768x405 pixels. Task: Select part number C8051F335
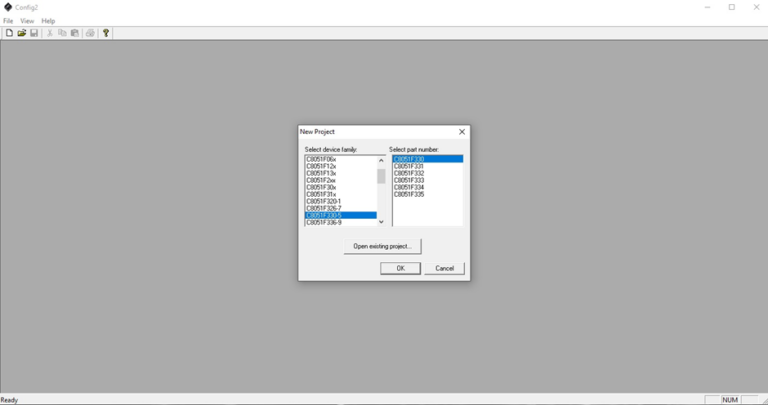(x=408, y=194)
